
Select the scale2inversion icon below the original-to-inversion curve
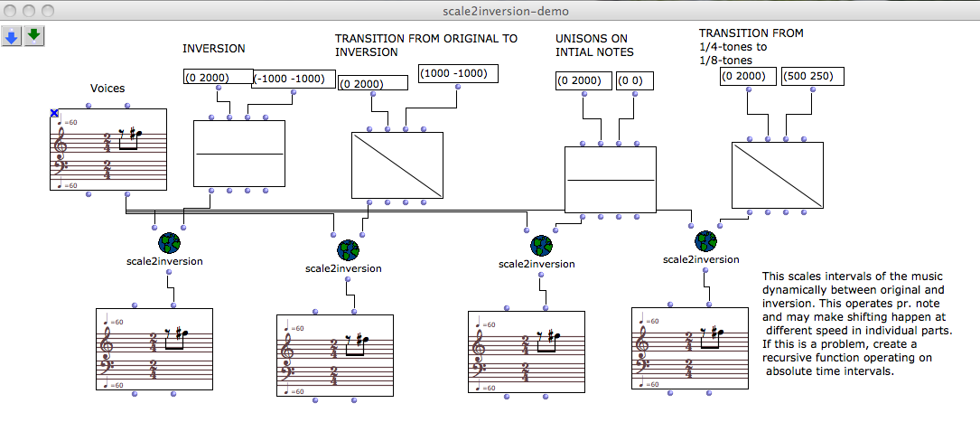coord(348,250)
